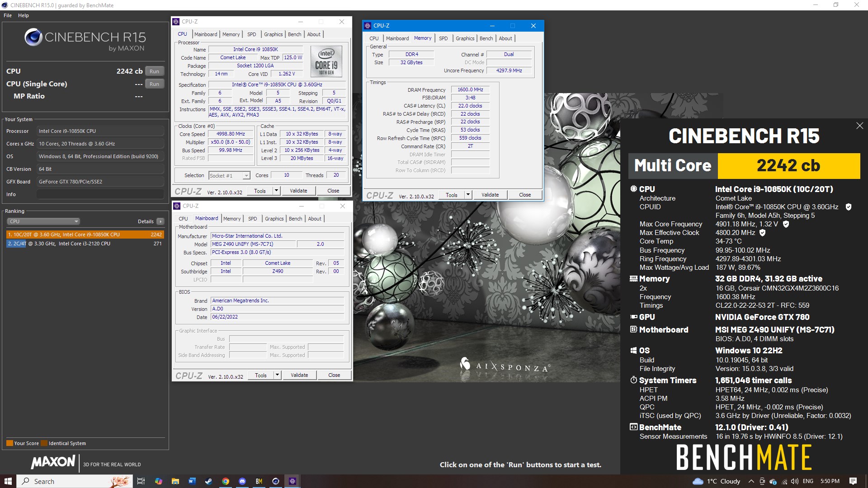The image size is (868, 488).
Task: Click Close in the CPU-Z Memory window
Action: tap(525, 195)
